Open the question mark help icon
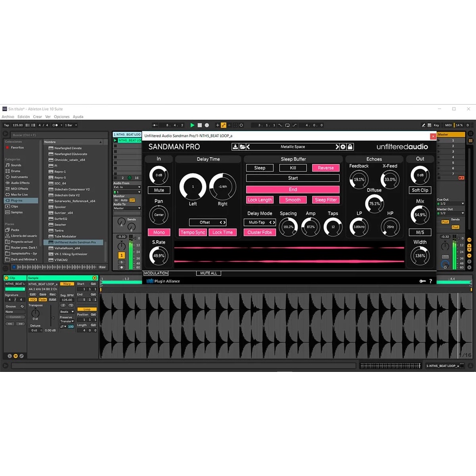476x476 pixels. [430, 281]
